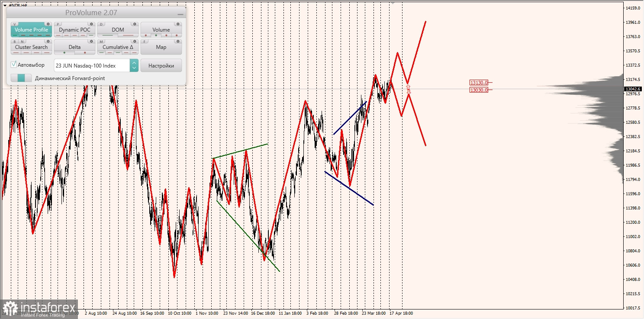Activate the Cumulative Δ button
644x319 pixels.
pyautogui.click(x=118, y=47)
